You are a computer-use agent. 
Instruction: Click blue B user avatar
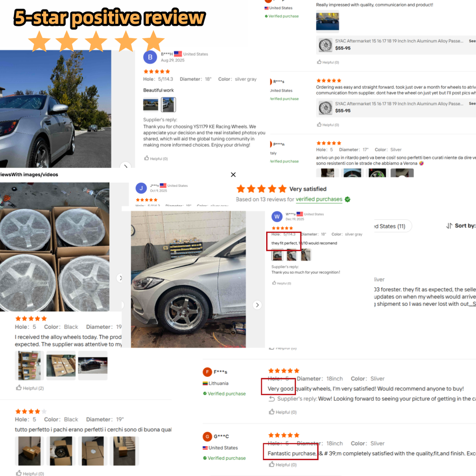(150, 57)
